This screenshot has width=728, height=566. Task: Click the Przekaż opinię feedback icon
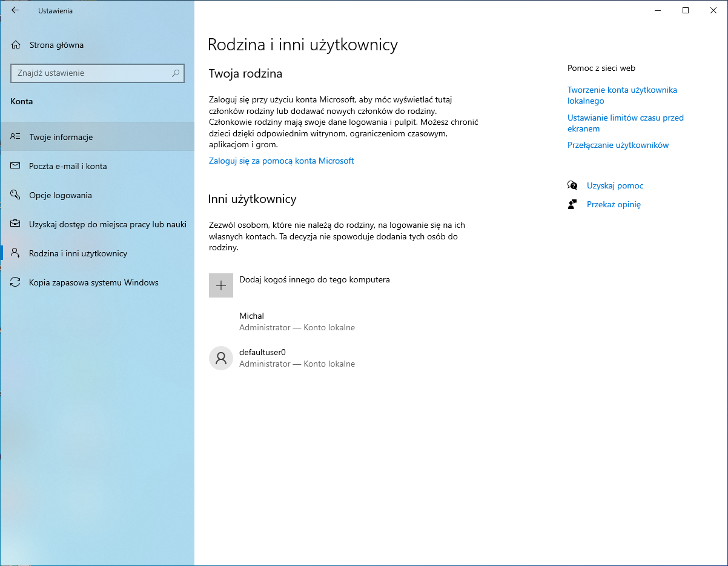pos(572,204)
